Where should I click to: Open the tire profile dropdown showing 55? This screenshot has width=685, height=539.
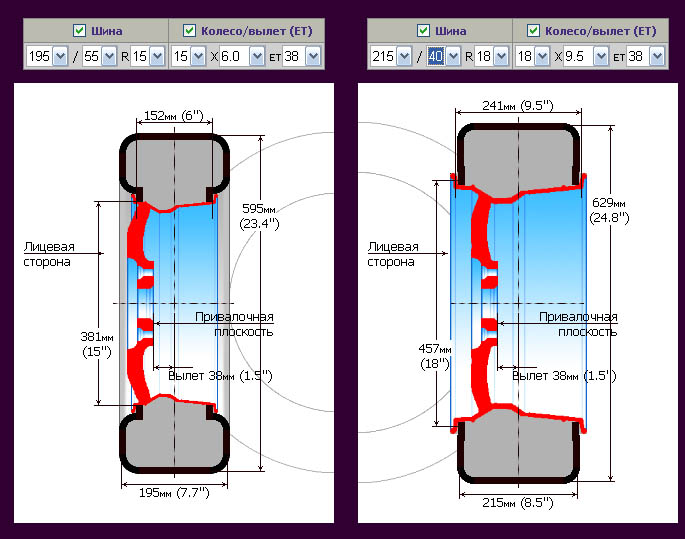tap(99, 56)
